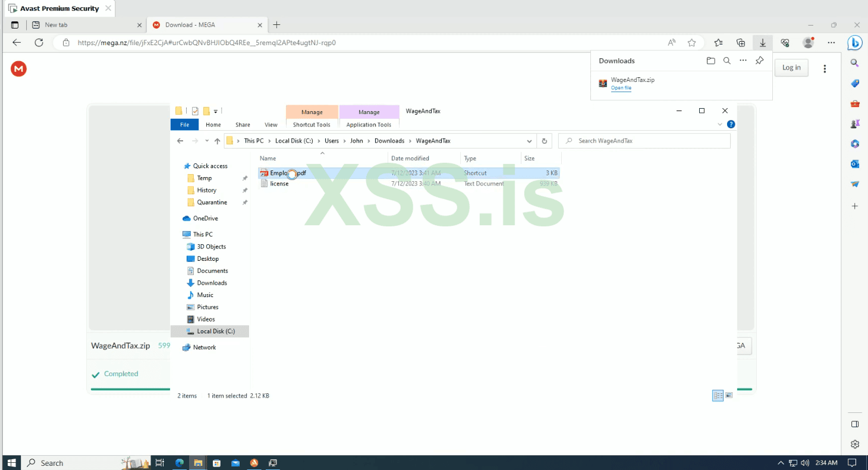Click Explorer help question mark icon

731,125
